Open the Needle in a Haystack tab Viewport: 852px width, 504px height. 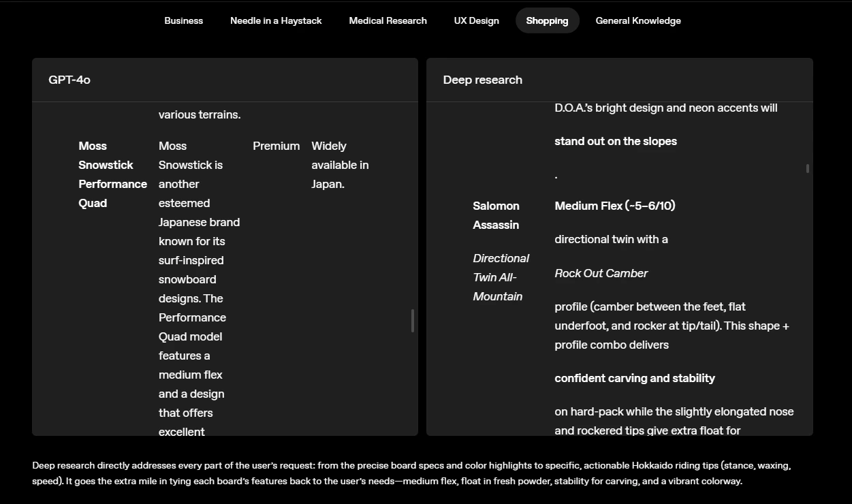pos(276,20)
